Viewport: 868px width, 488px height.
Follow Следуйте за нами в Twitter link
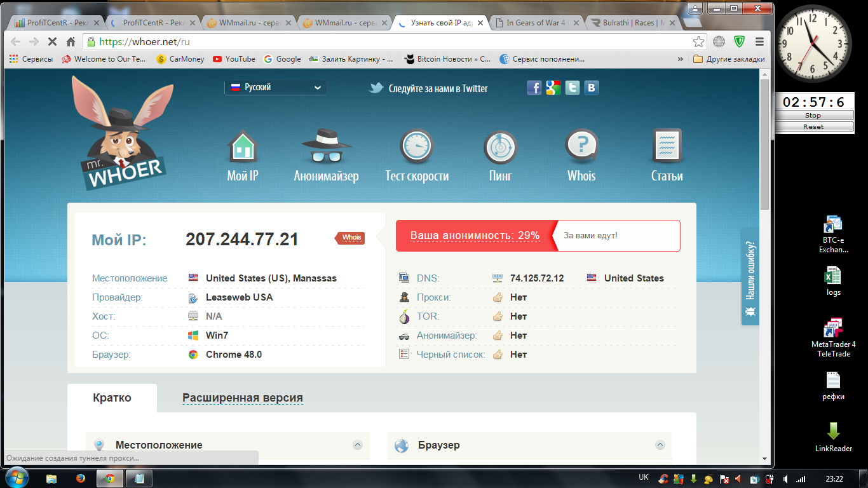coord(429,88)
